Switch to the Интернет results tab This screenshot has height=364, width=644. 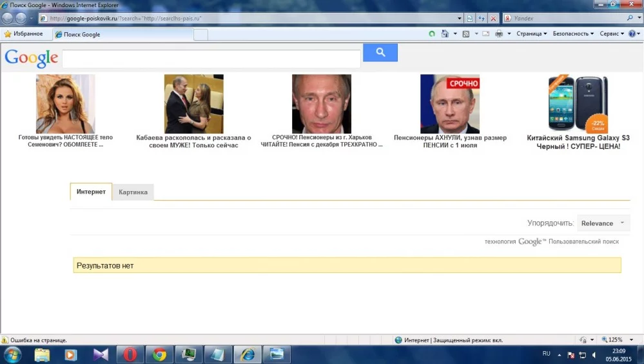(x=91, y=192)
